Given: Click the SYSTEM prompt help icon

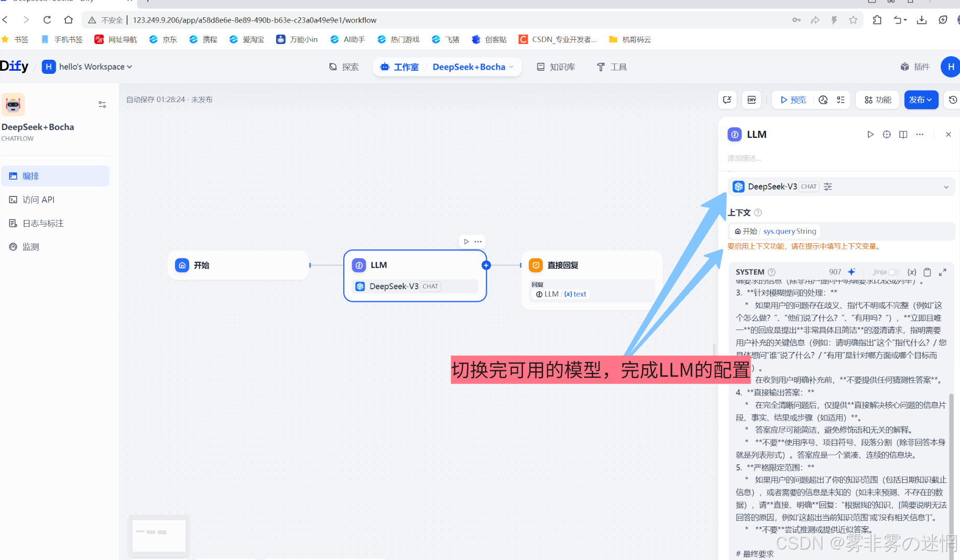Looking at the screenshot, I should click(x=771, y=272).
